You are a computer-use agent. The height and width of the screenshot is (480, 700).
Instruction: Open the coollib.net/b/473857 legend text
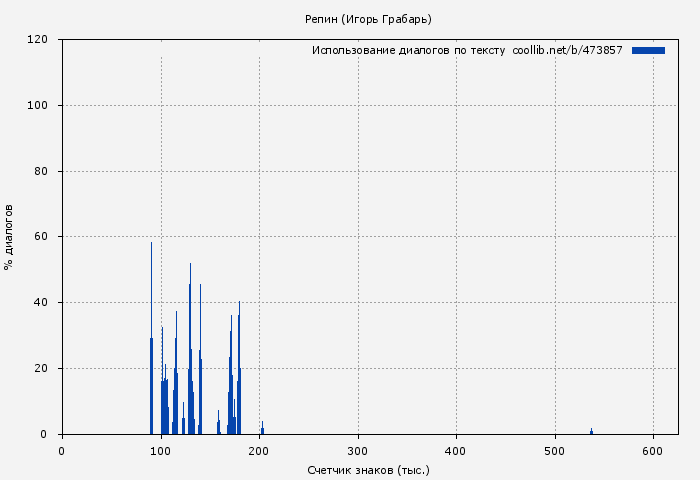(567, 50)
